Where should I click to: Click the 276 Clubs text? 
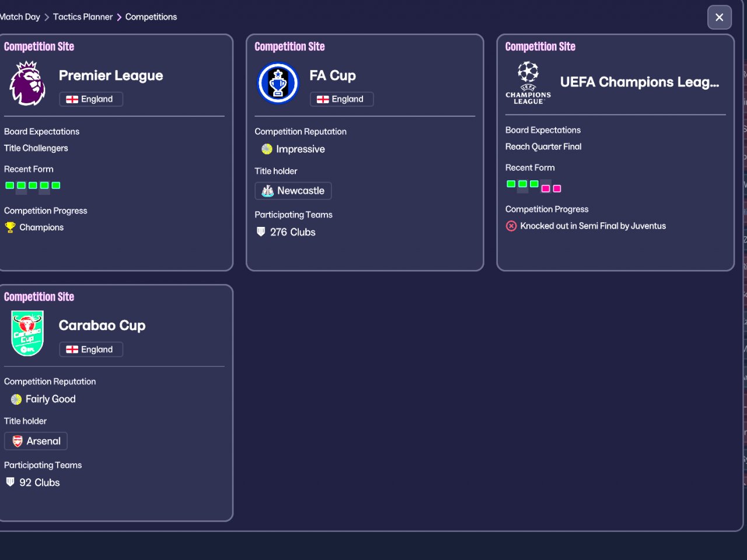coord(293,232)
